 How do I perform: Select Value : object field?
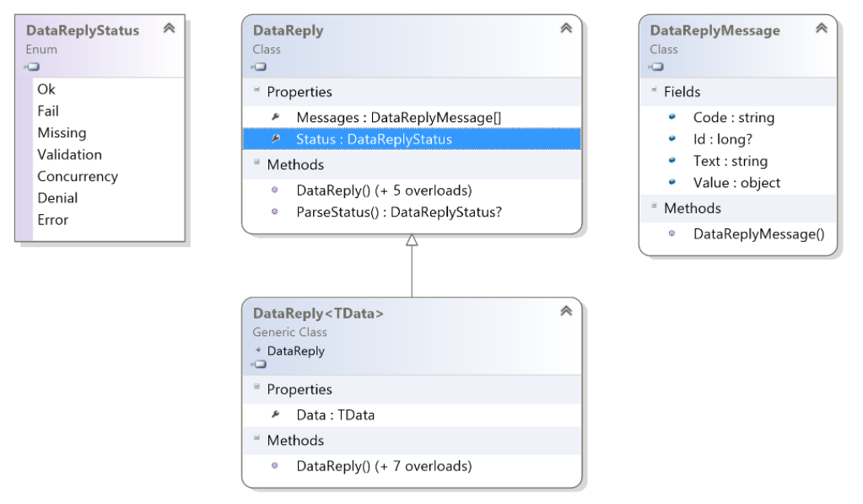tap(738, 183)
